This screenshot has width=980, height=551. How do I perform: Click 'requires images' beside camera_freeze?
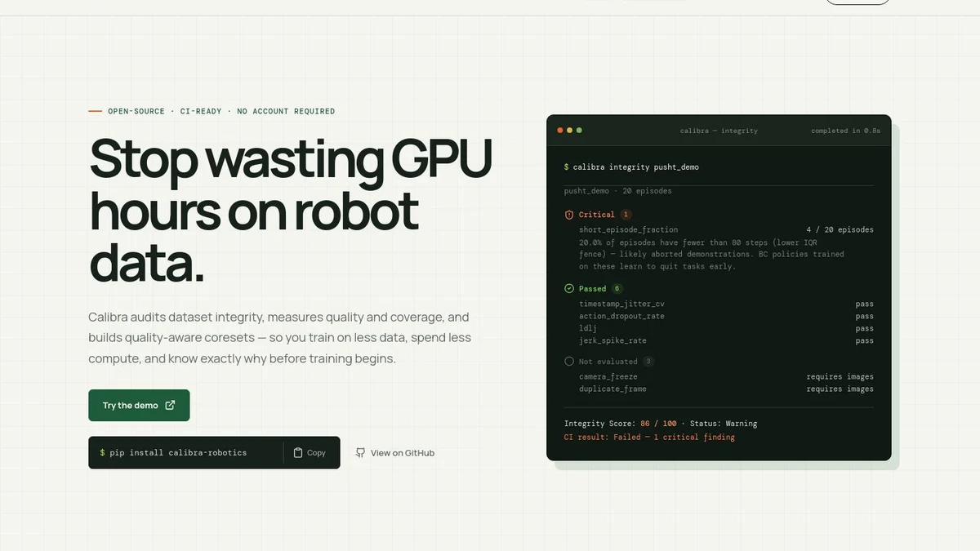coord(840,376)
